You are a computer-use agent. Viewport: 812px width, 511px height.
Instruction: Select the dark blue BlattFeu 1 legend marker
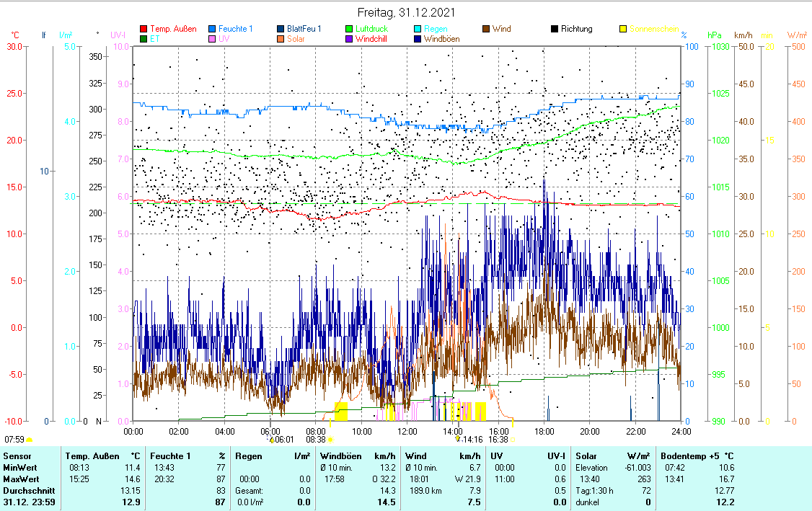click(281, 29)
